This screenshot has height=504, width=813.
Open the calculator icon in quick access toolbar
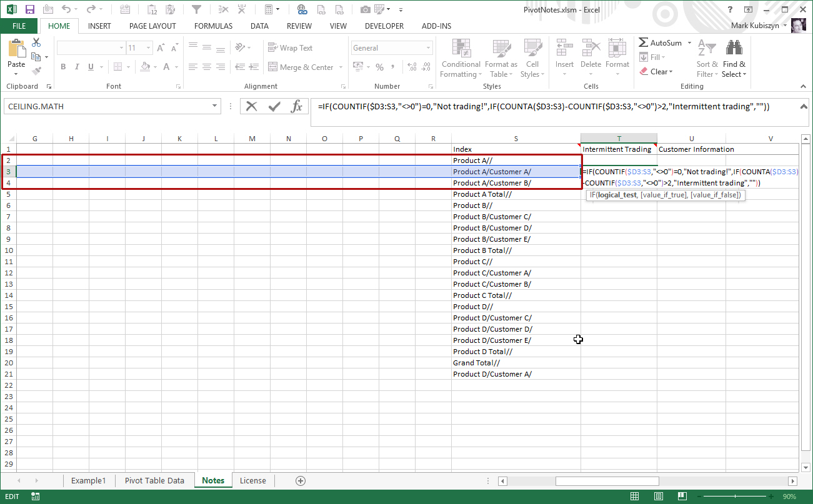(268, 9)
